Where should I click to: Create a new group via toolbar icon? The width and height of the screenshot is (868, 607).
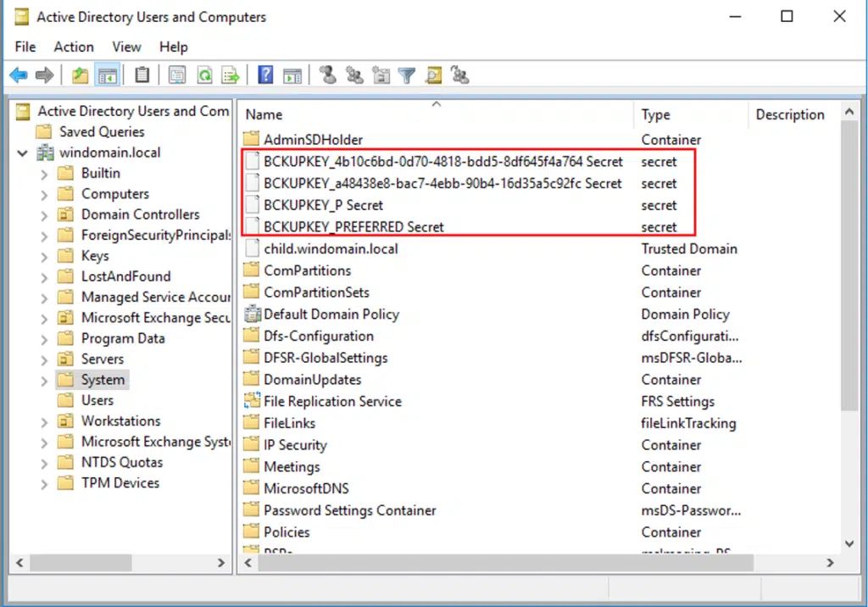pyautogui.click(x=354, y=75)
